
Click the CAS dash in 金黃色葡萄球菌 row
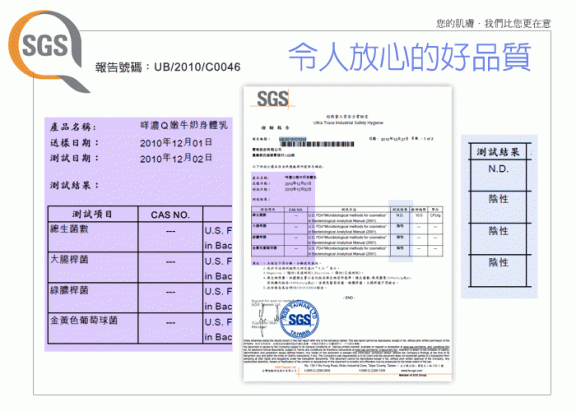170,323
